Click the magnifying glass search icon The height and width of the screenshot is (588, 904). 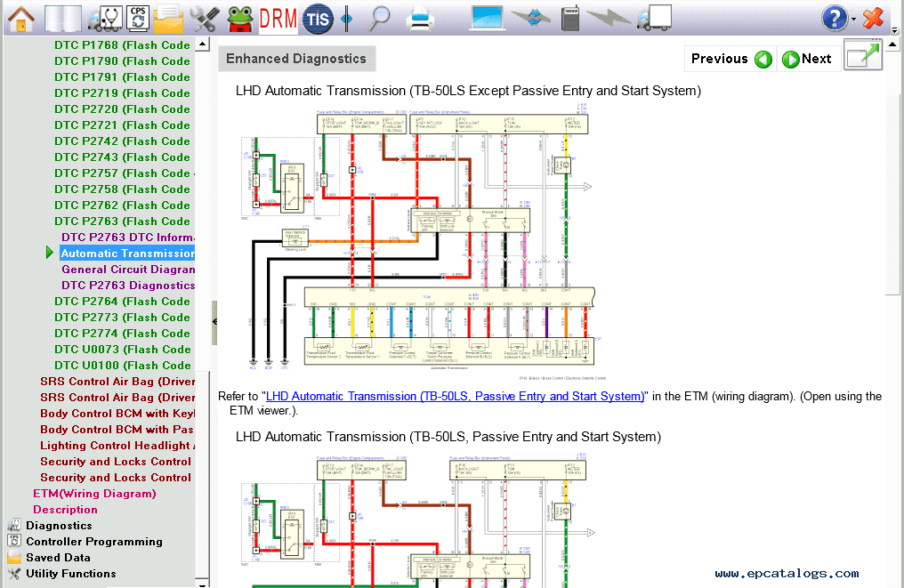click(379, 19)
